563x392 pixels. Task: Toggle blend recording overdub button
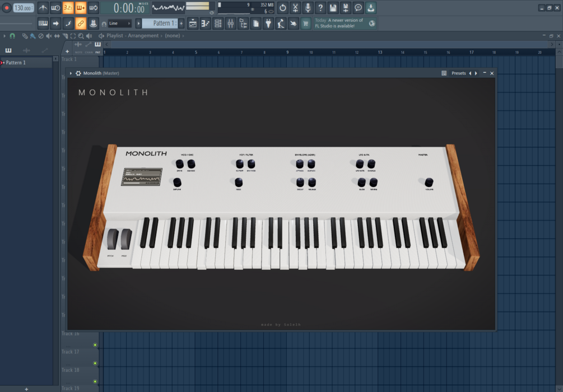(x=81, y=7)
